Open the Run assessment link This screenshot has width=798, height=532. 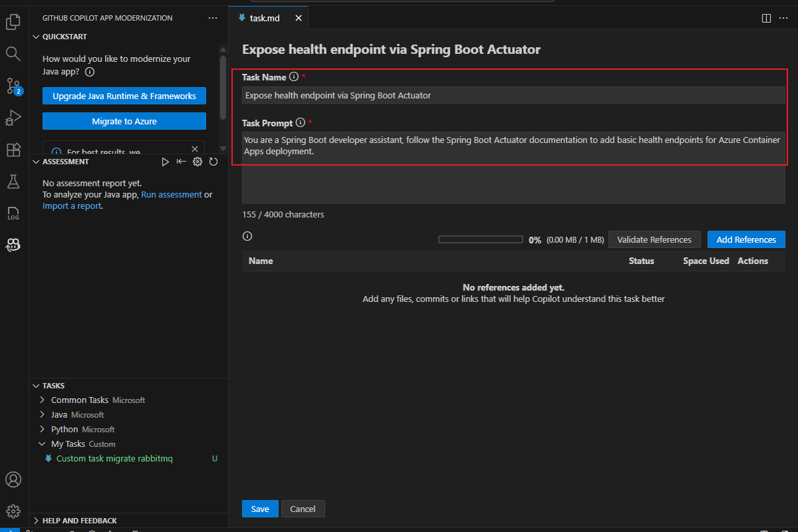click(172, 194)
